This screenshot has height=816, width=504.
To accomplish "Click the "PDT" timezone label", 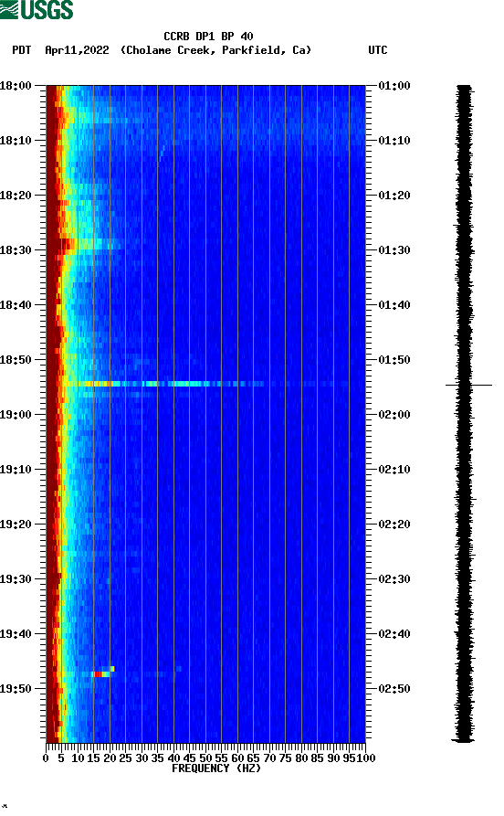I will click(21, 50).
